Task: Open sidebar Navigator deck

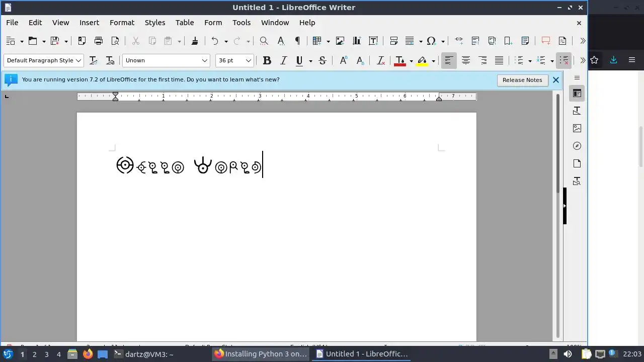Action: [x=577, y=146]
